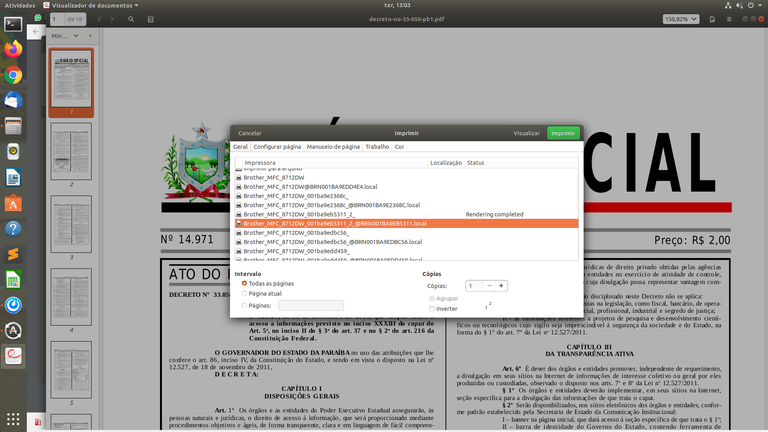Launch Firefox from the dock
Screen dimensions: 768x432
(x=13, y=49)
